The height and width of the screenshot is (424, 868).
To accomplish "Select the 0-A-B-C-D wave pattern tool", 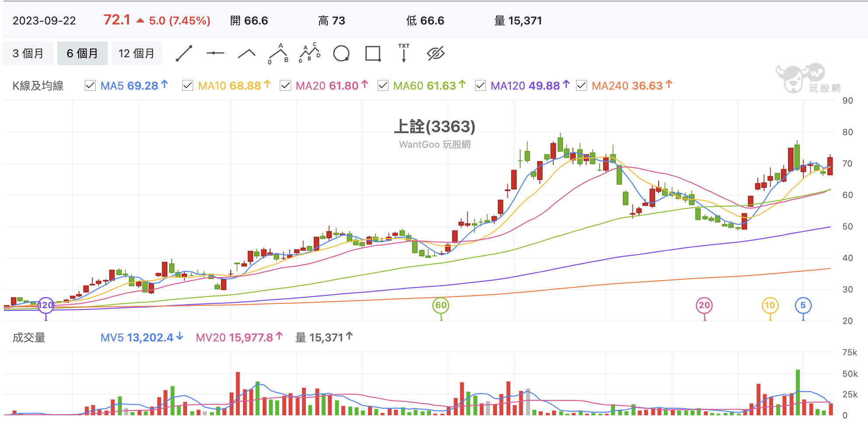I will (x=310, y=53).
